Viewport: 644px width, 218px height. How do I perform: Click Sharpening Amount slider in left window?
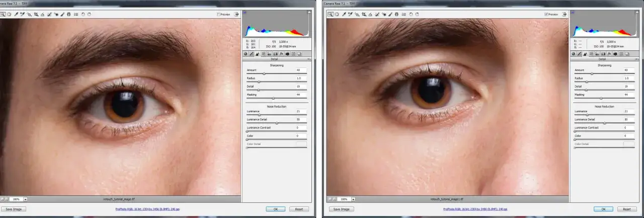tap(278, 74)
